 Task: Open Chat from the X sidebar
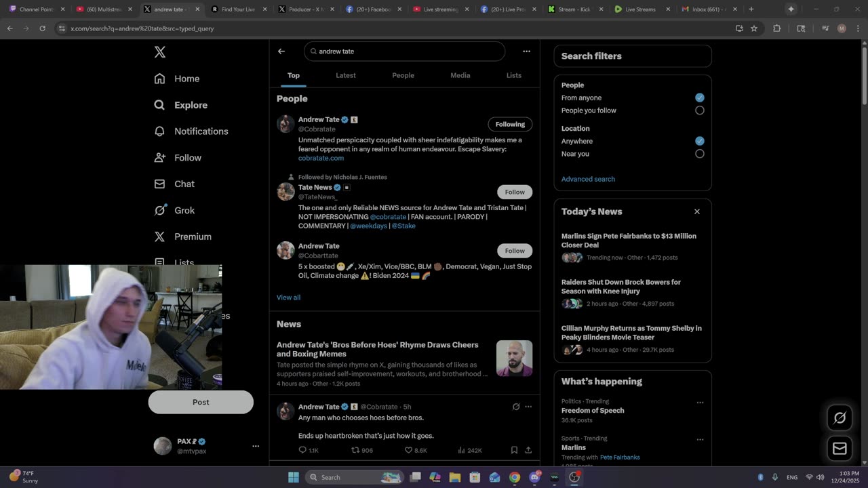pyautogui.click(x=174, y=184)
